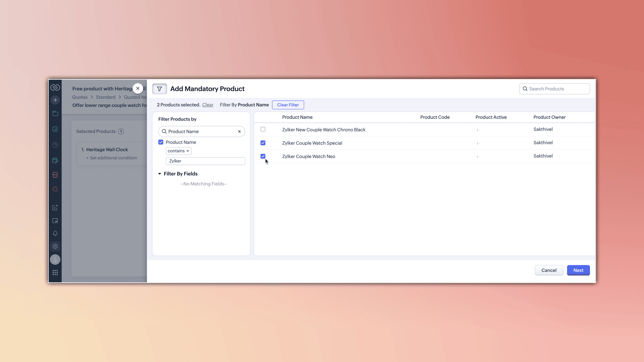644x362 pixels.
Task: Open the bell notifications icon
Action: 55,233
